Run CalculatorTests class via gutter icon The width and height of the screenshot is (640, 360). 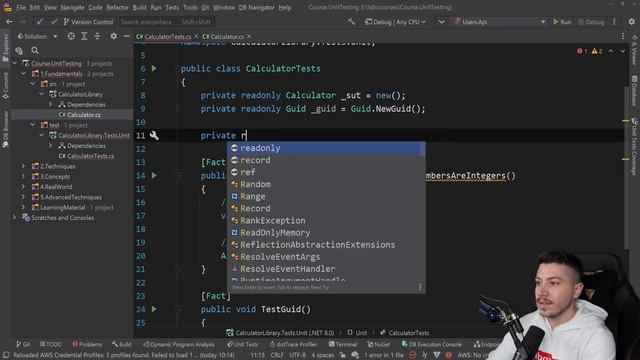point(154,68)
